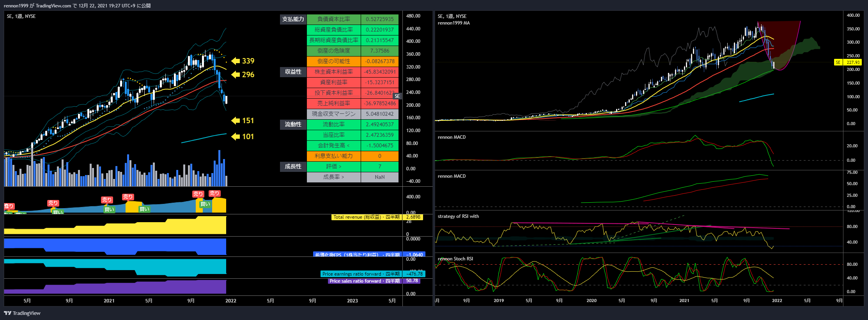Click the orange 倒産の可能性 cell
Screen dimensions: 868x320
(334, 61)
